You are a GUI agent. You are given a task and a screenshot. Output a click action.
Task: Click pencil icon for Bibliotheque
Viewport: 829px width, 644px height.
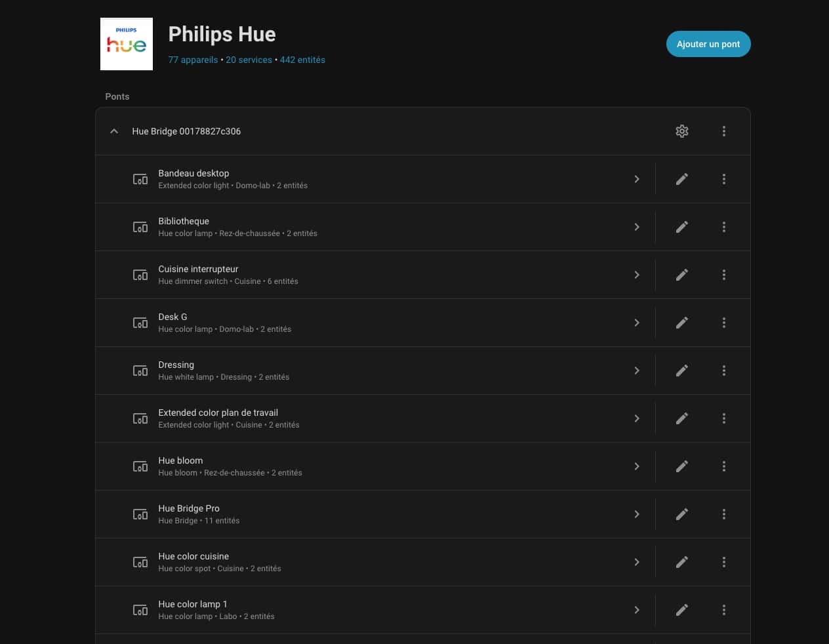coord(682,227)
